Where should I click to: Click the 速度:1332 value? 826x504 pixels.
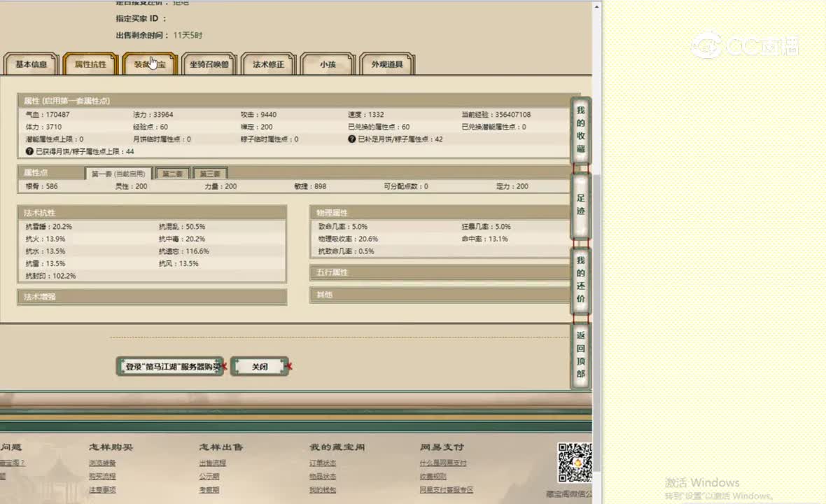tap(365, 114)
